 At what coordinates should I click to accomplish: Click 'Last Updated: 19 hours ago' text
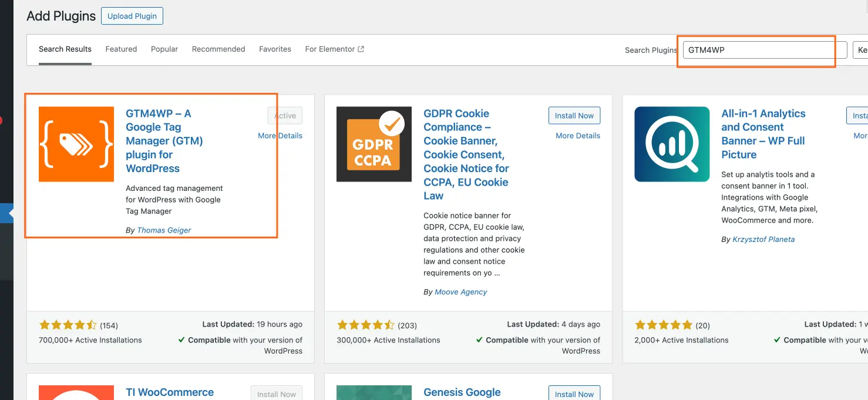coord(253,324)
